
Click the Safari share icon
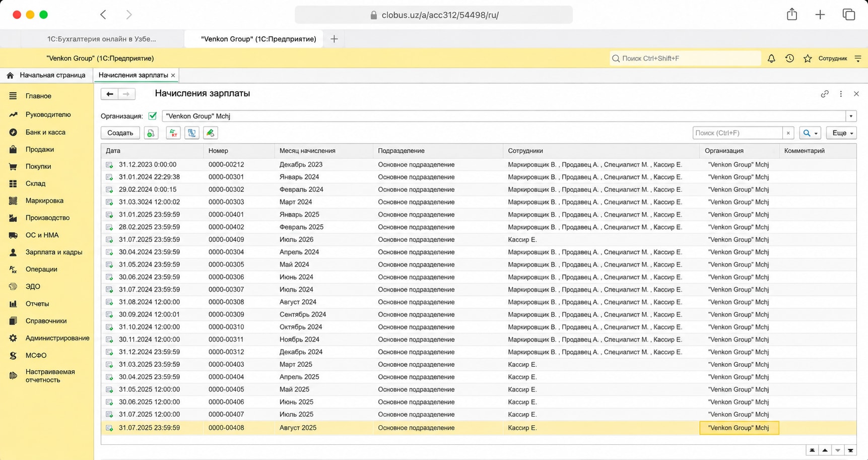(792, 14)
